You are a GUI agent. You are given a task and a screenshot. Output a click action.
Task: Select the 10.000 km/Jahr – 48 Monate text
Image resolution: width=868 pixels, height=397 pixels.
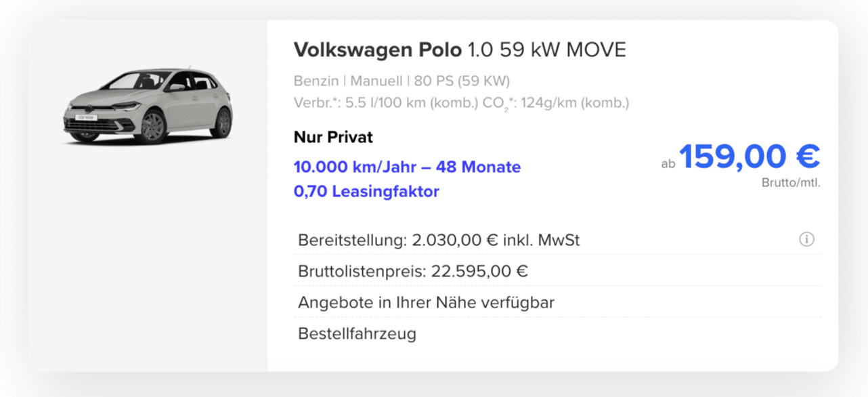[x=407, y=167]
